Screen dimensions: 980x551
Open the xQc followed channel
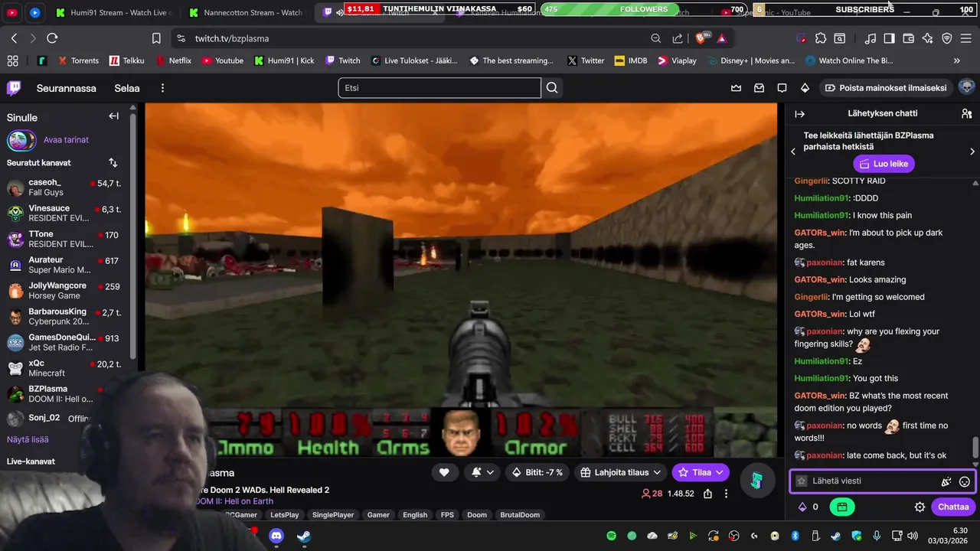coord(66,368)
